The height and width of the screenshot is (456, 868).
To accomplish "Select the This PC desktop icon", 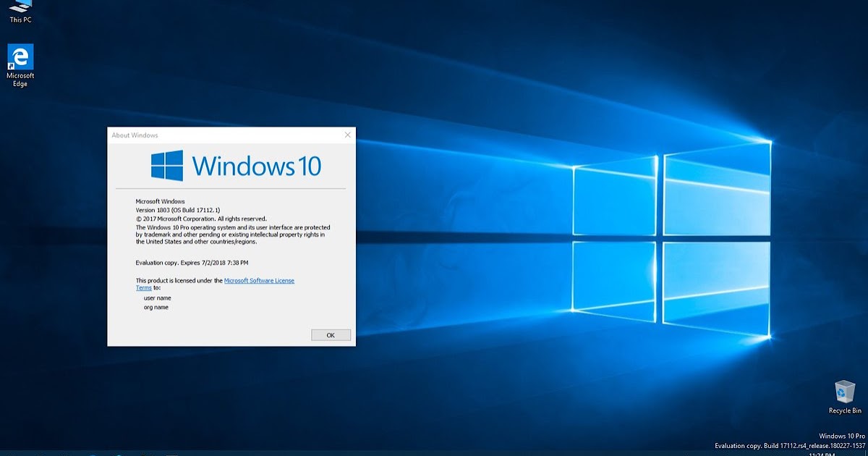I will click(x=20, y=12).
